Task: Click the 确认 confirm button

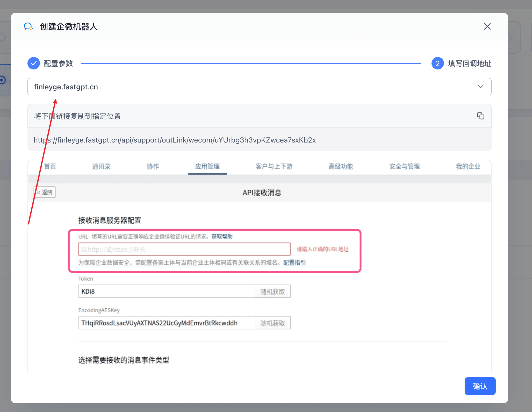Action: [x=480, y=386]
